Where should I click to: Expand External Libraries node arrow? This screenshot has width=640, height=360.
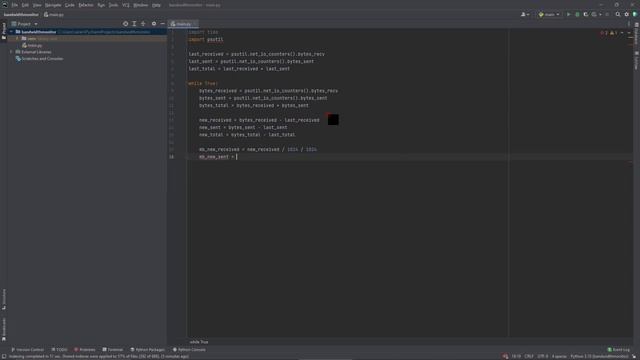click(x=11, y=52)
